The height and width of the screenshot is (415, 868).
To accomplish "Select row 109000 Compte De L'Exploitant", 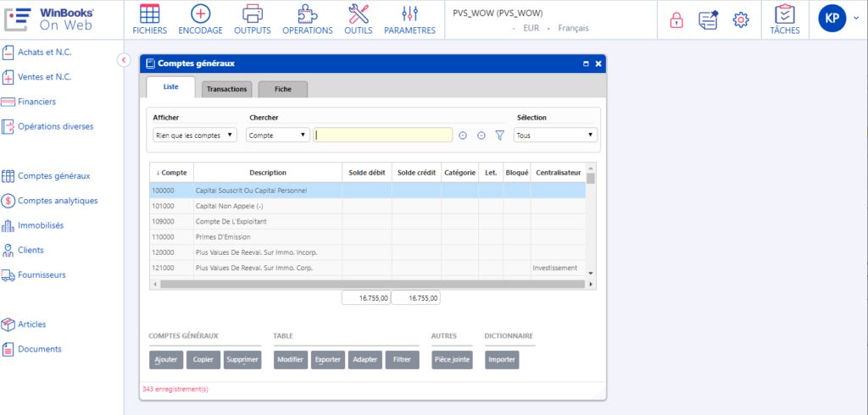I will pyautogui.click(x=368, y=221).
